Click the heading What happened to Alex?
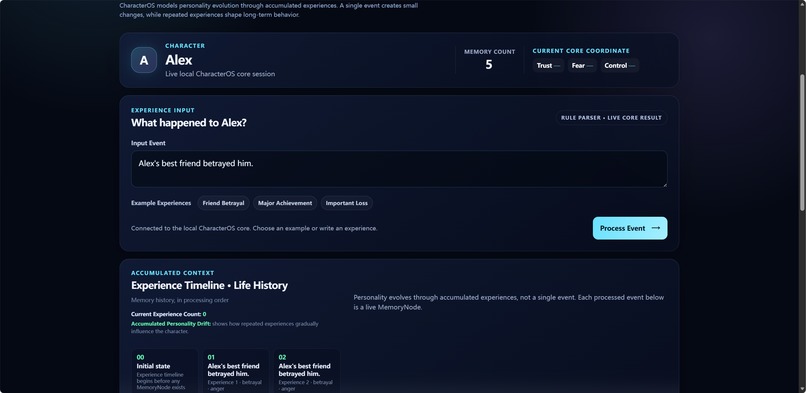 point(189,123)
